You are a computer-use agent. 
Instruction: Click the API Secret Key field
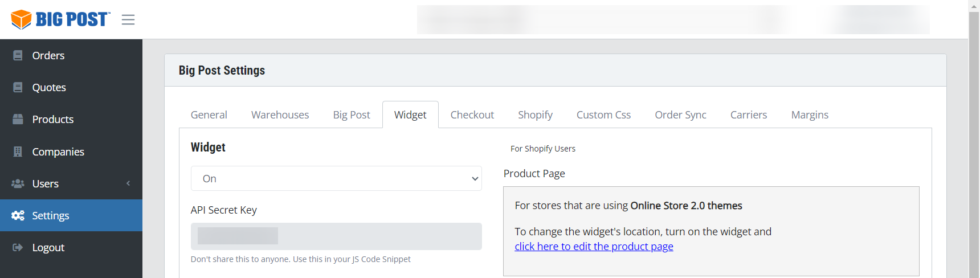coord(336,236)
